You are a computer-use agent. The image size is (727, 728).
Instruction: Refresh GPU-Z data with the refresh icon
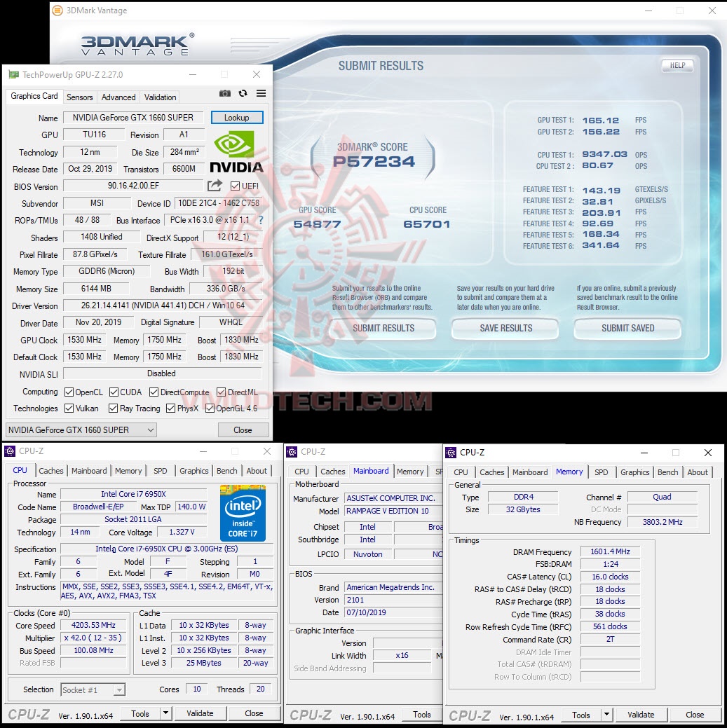(243, 93)
